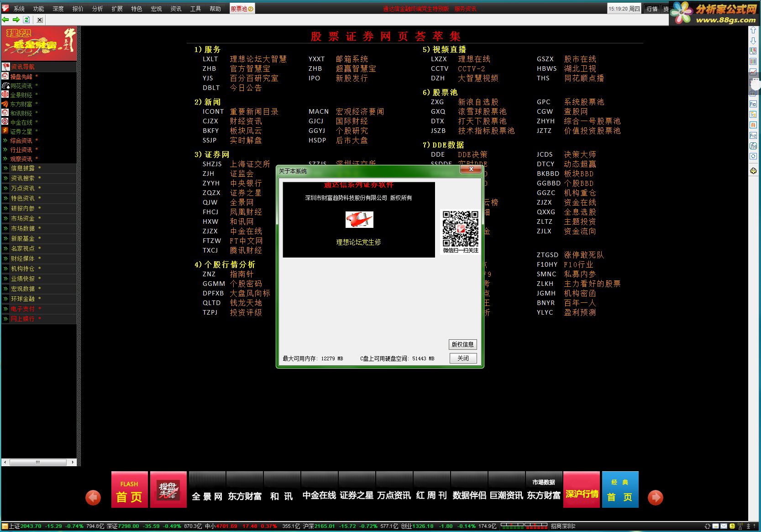The image size is (761, 532).
Task: Click the FLASH 首页 tile in bottom banner
Action: [130, 490]
